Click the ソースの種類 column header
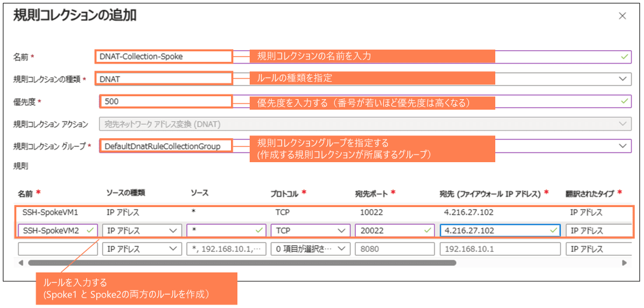Image resolution: width=644 pixels, height=308 pixels. [x=125, y=193]
